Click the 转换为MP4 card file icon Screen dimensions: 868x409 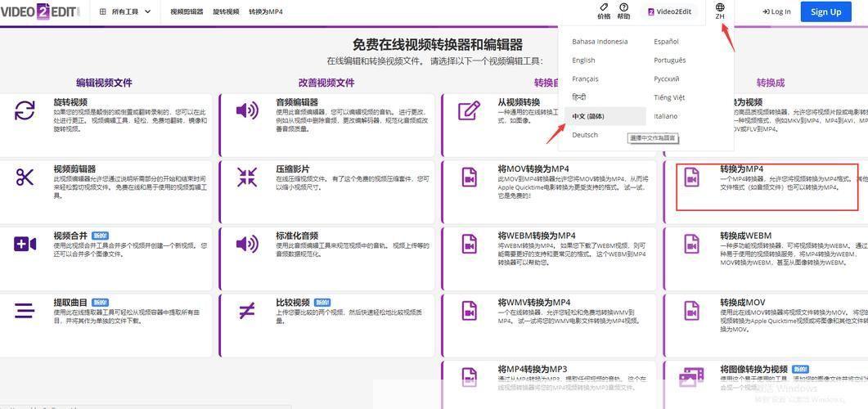pos(691,178)
